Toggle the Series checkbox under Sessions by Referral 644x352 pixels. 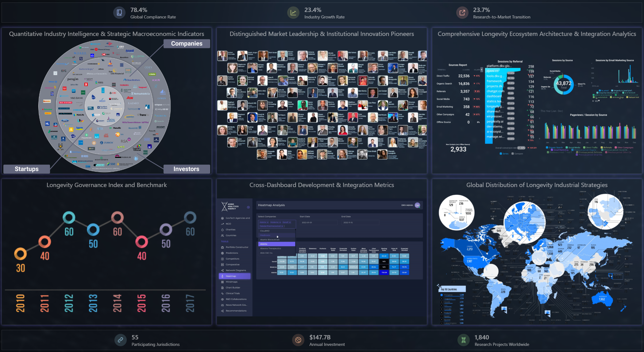coord(501,154)
